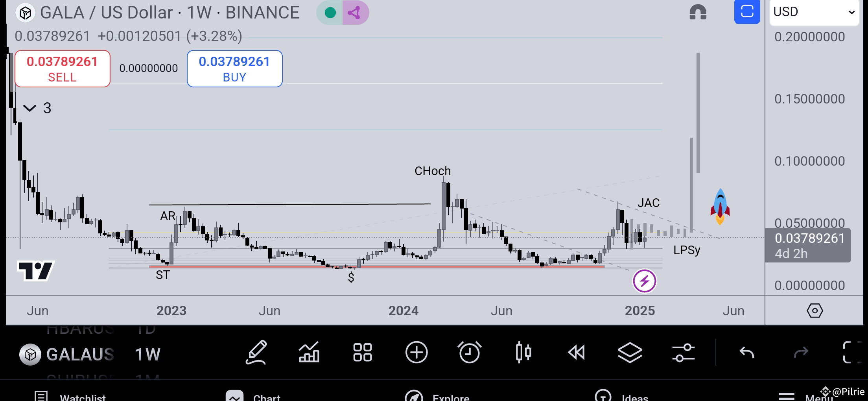Open the indicators chart icon

coord(309,352)
